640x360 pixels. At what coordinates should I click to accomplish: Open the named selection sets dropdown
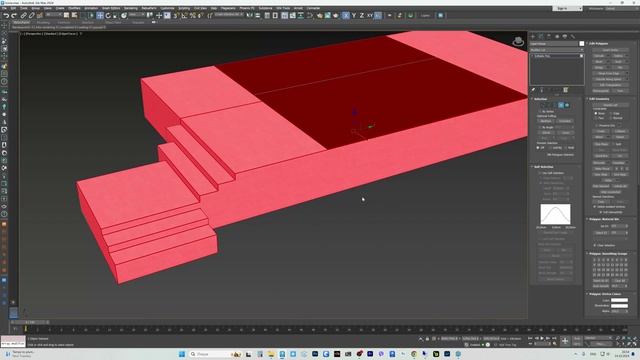tap(229, 16)
